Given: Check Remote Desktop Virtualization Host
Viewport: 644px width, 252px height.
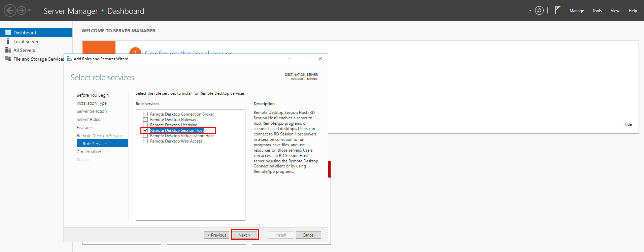Looking at the screenshot, I should coord(145,136).
